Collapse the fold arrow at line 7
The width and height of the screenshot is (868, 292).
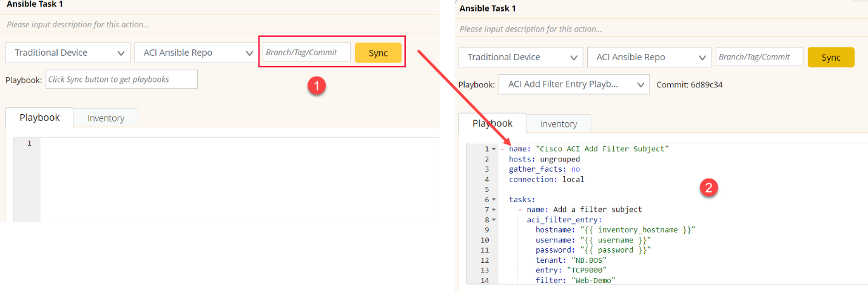494,209
